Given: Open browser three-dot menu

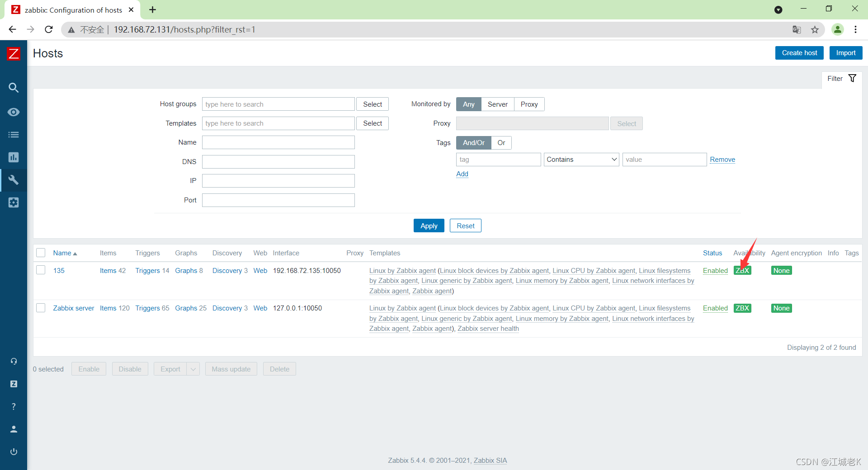Looking at the screenshot, I should point(855,29).
